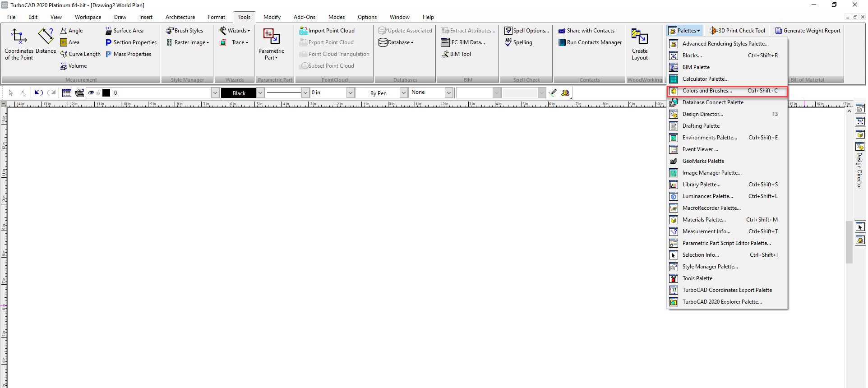Click Generate Weight Report
The image size is (868, 388).
pos(808,31)
